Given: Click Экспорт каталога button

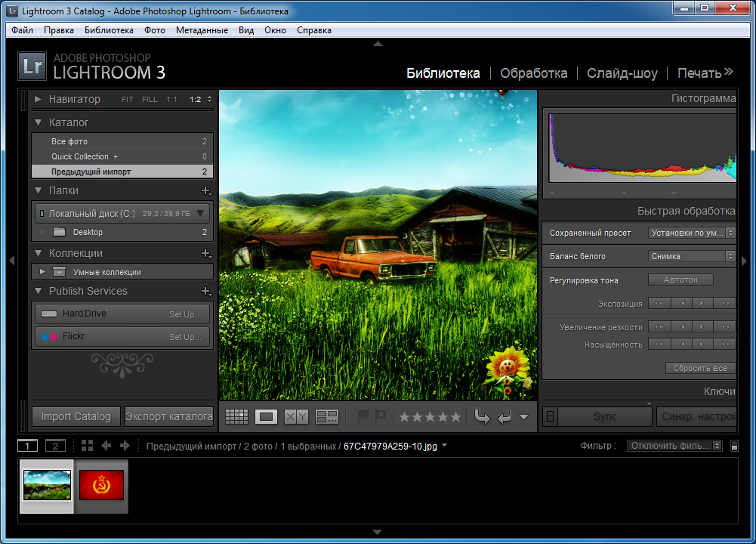Looking at the screenshot, I should [168, 416].
